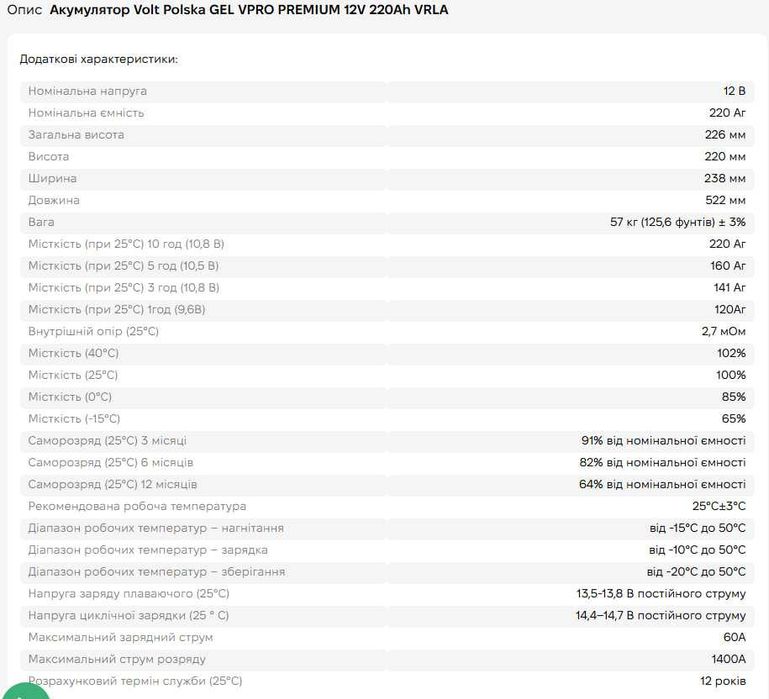Click 'Місткість (при 25°C) 1год (9,6В)'

pyautogui.click(x=117, y=310)
